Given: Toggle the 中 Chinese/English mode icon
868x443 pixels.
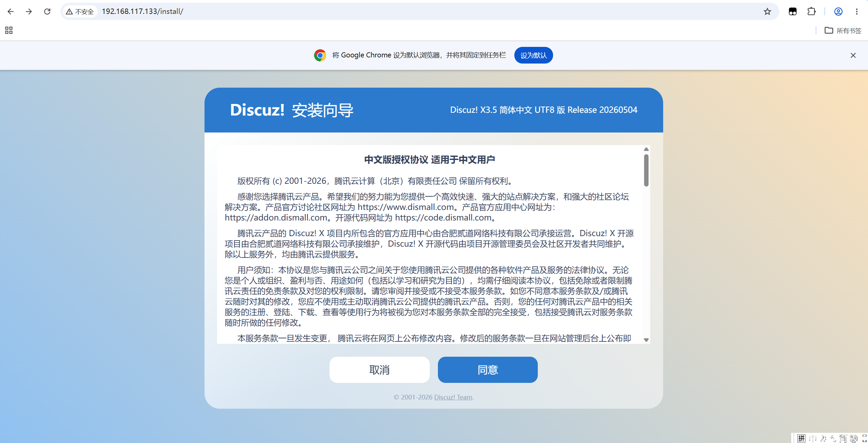Looking at the screenshot, I should [x=813, y=438].
